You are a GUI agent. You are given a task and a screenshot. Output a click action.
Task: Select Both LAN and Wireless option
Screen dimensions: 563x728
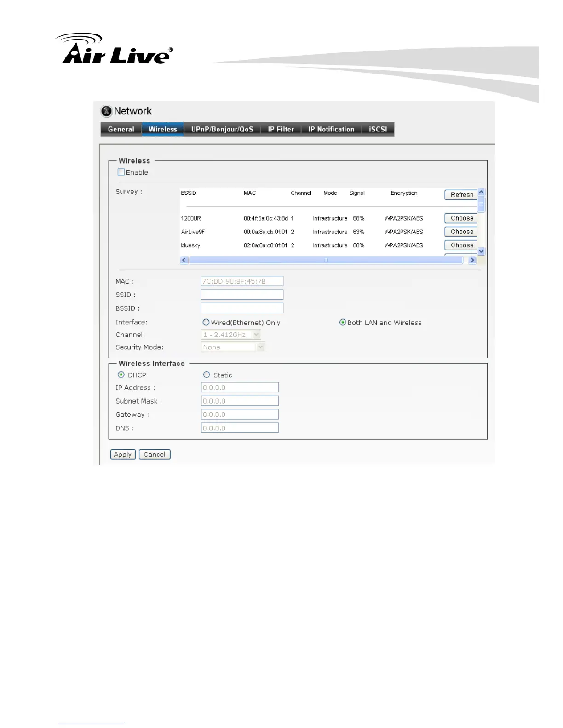(343, 323)
